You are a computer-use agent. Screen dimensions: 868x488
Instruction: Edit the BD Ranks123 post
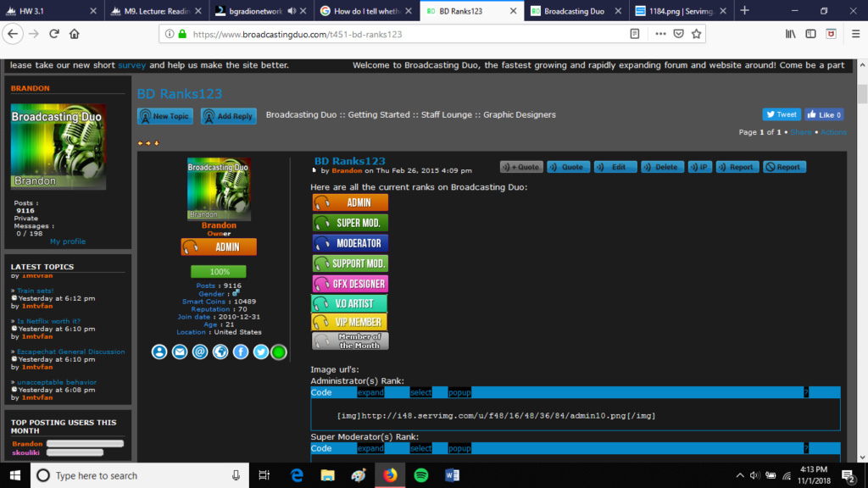615,167
